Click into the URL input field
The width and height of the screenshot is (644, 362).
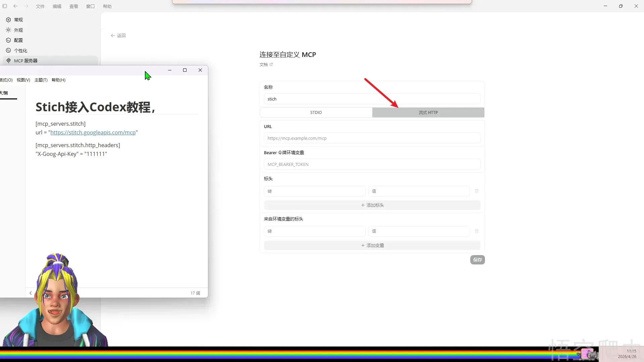click(372, 138)
